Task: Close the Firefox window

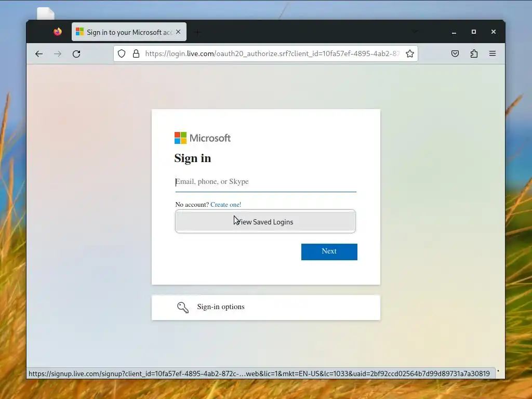Action: (x=494, y=32)
